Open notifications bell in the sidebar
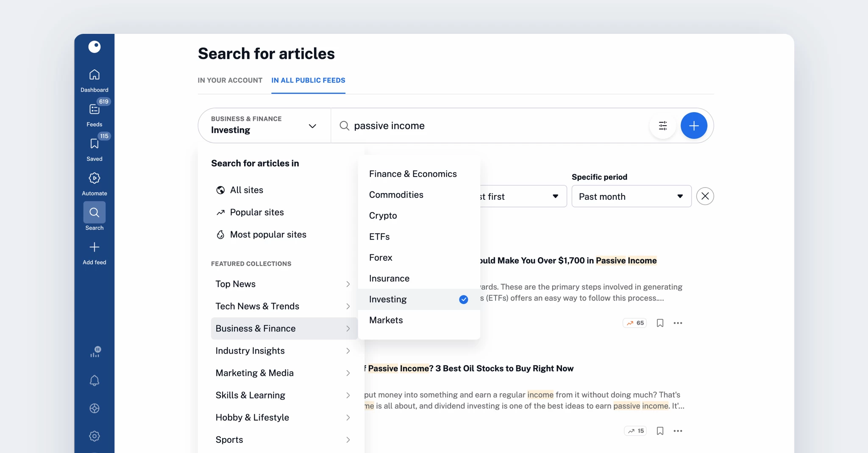 pyautogui.click(x=95, y=380)
